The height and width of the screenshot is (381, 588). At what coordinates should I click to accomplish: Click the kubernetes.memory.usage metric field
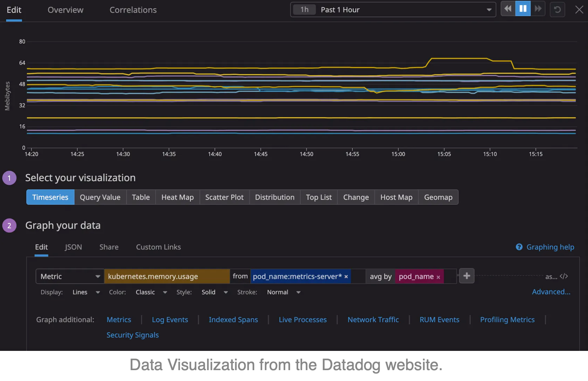(167, 276)
